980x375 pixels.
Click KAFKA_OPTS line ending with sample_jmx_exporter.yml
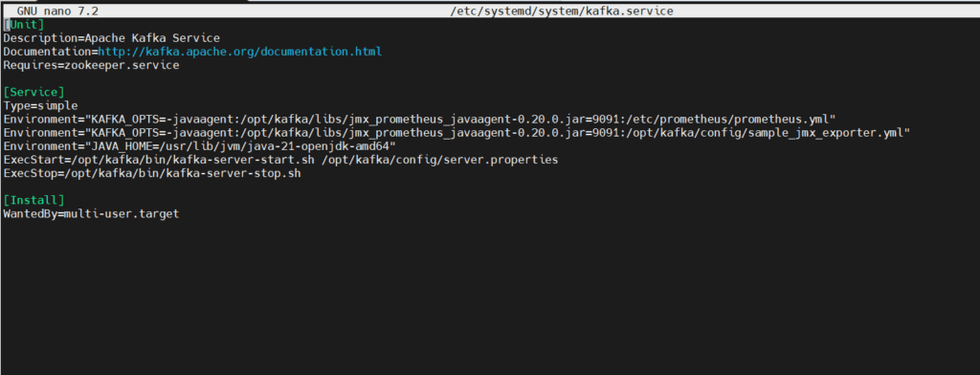(x=457, y=133)
